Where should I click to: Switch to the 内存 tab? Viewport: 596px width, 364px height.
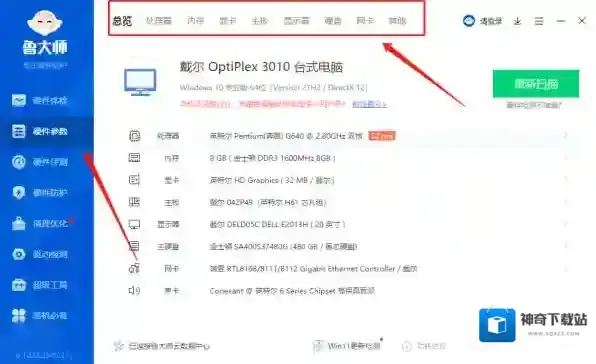196,21
